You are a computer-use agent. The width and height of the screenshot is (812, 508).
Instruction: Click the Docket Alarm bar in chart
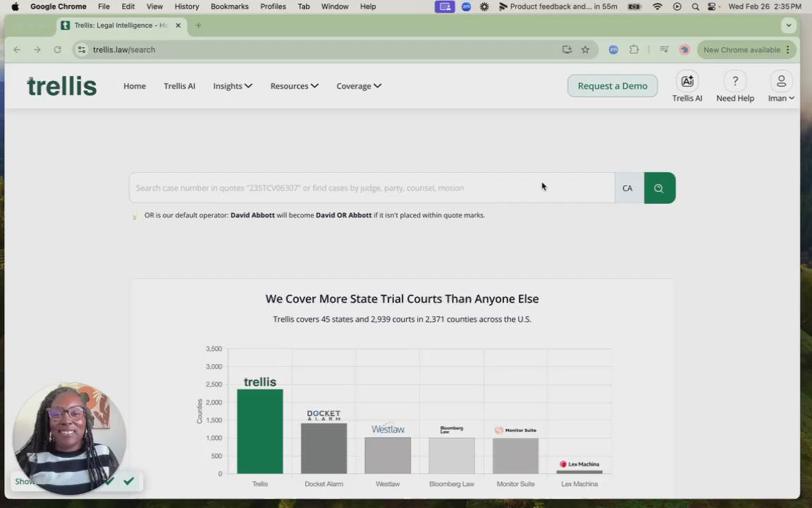coord(324,449)
